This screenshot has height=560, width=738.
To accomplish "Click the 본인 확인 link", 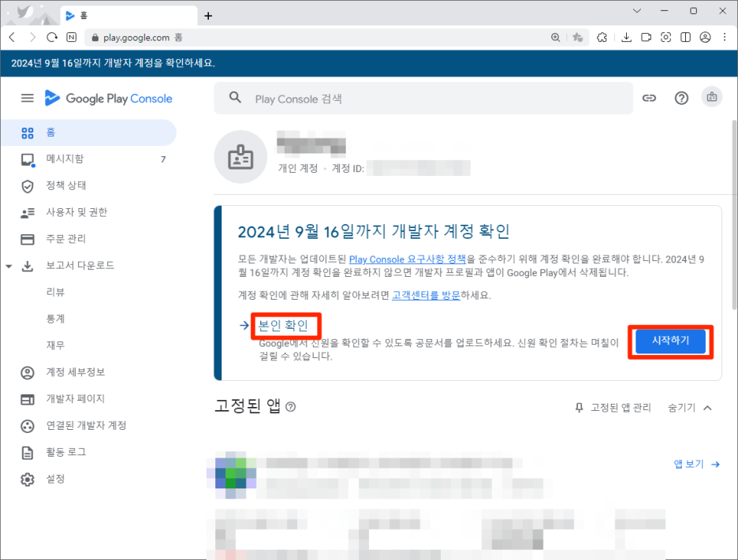I will pos(283,326).
